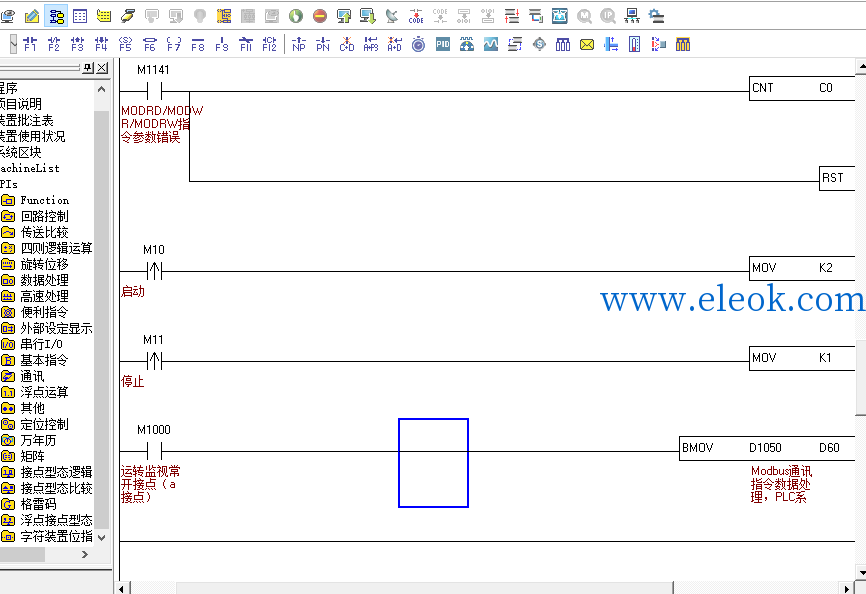The image size is (866, 594).
Task: Open the network computers icon
Action: click(632, 16)
